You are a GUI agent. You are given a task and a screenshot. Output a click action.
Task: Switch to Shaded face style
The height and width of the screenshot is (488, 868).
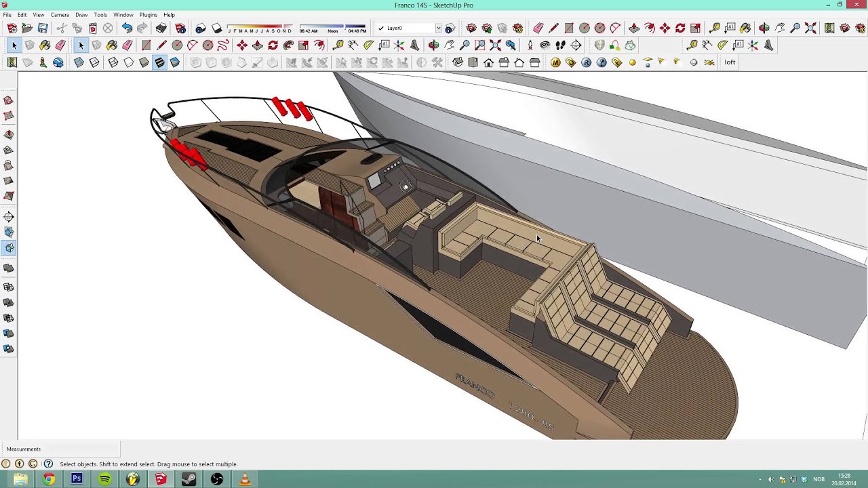click(x=144, y=62)
